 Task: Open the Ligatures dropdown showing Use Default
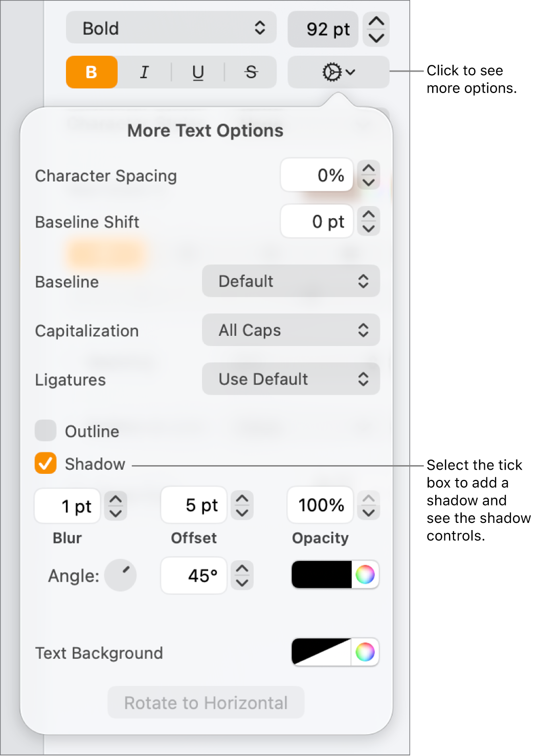(x=290, y=379)
